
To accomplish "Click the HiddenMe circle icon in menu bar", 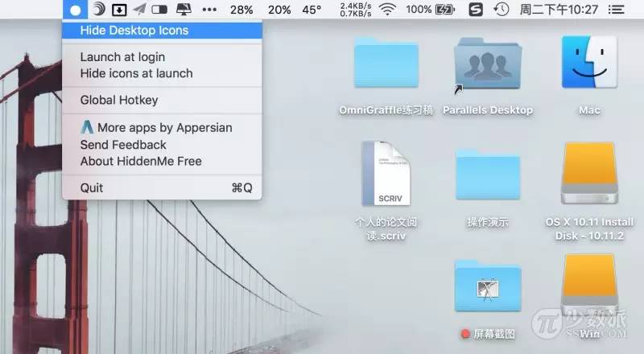I will [x=75, y=10].
